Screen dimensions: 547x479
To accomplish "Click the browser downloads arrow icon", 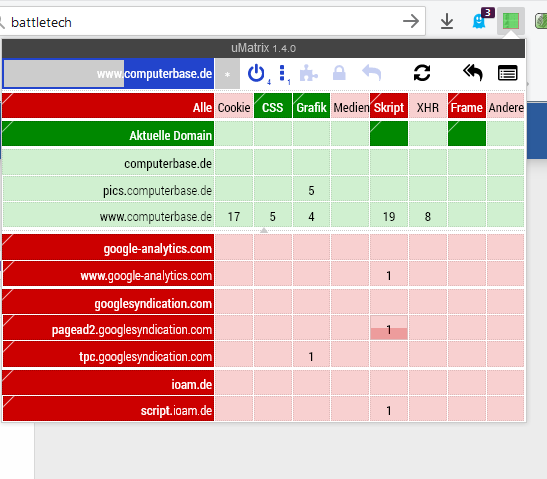I will click(x=447, y=22).
